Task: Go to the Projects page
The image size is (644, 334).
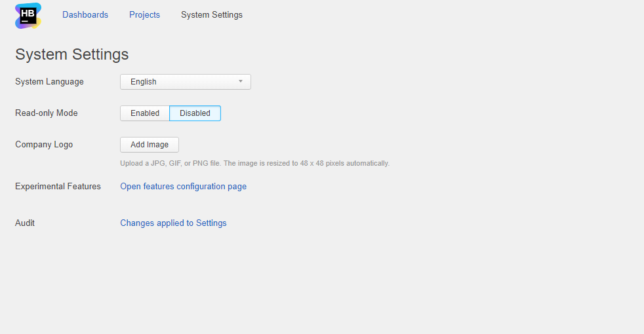Action: click(144, 14)
